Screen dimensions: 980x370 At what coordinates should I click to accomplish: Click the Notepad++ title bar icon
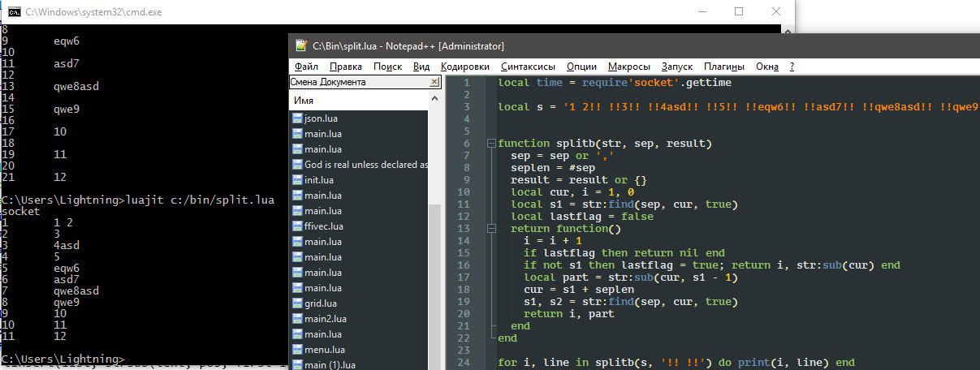(x=301, y=45)
